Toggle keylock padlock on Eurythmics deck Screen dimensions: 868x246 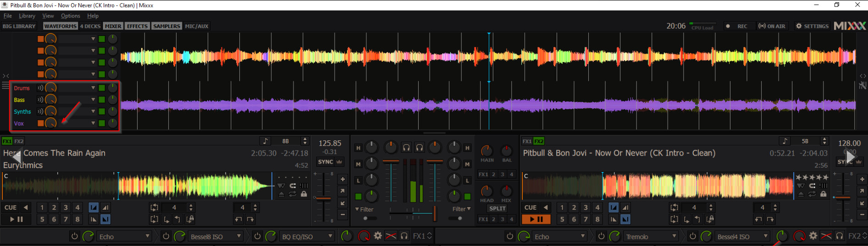(x=304, y=195)
